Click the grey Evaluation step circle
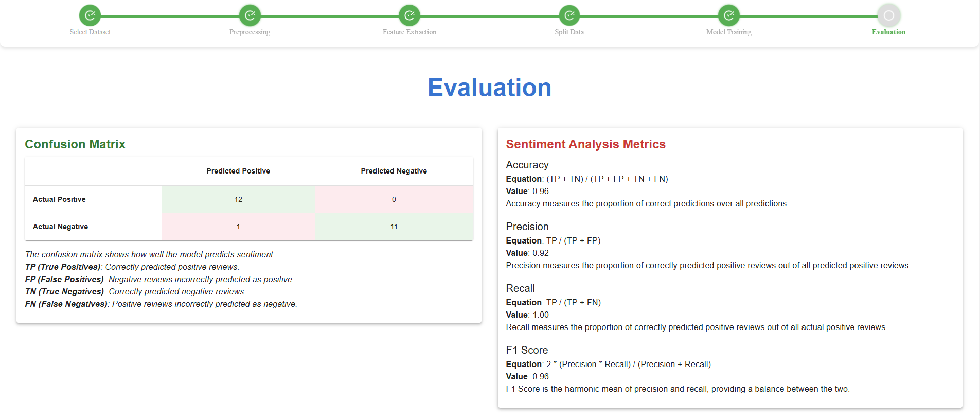Viewport: 980px width, 416px height. [x=889, y=15]
